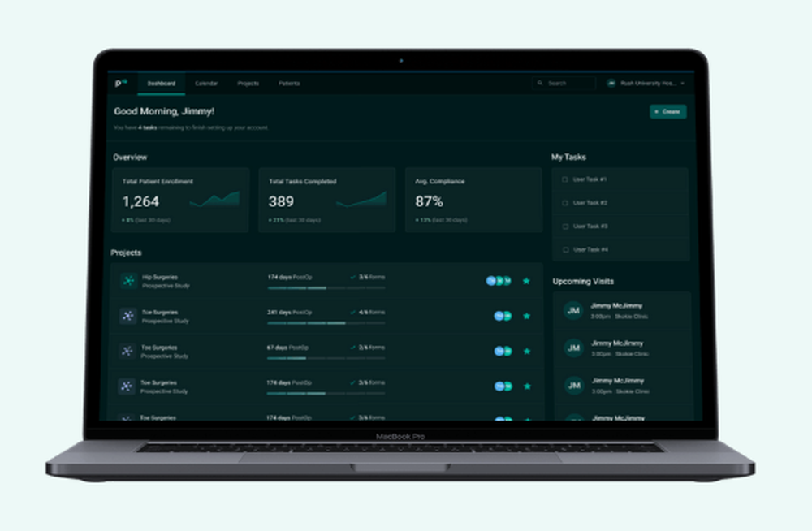Image resolution: width=812 pixels, height=531 pixels.
Task: Click the app logo in the header
Action: (x=121, y=83)
